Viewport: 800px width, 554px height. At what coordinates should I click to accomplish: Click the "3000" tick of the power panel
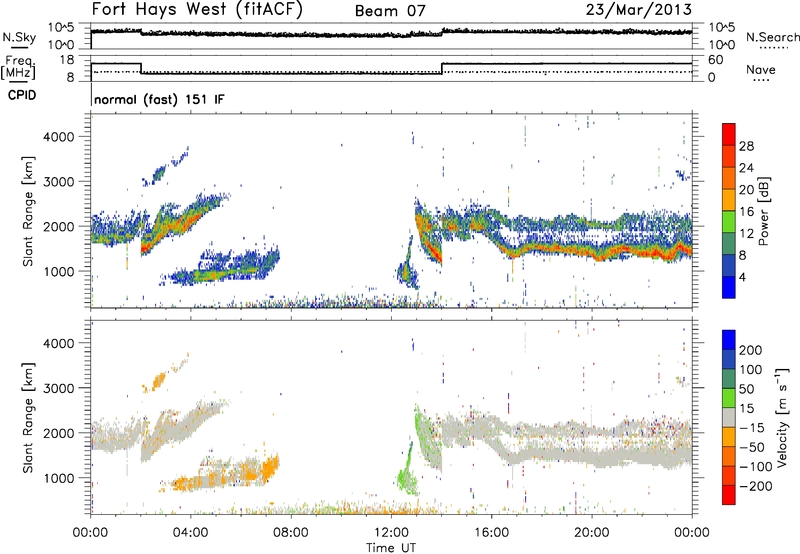58,182
